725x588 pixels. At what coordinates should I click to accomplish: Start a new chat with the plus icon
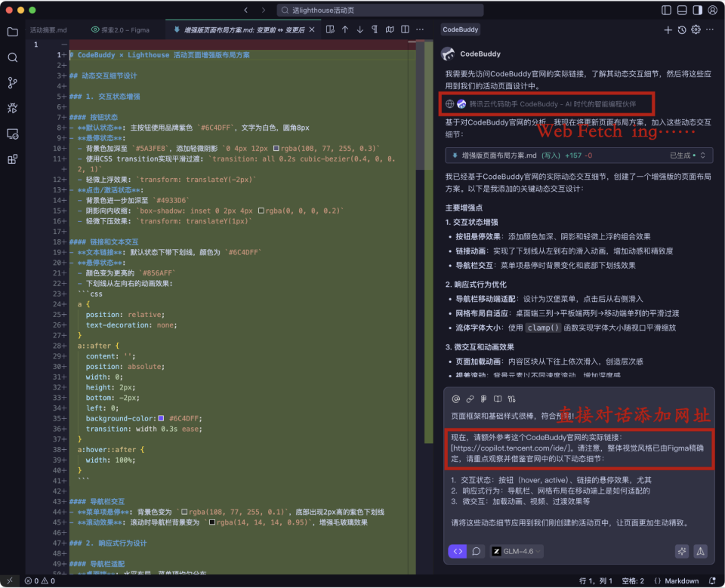(668, 29)
